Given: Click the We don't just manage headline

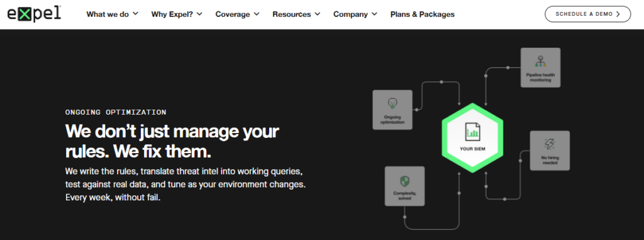Looking at the screenshot, I should click(x=172, y=141).
